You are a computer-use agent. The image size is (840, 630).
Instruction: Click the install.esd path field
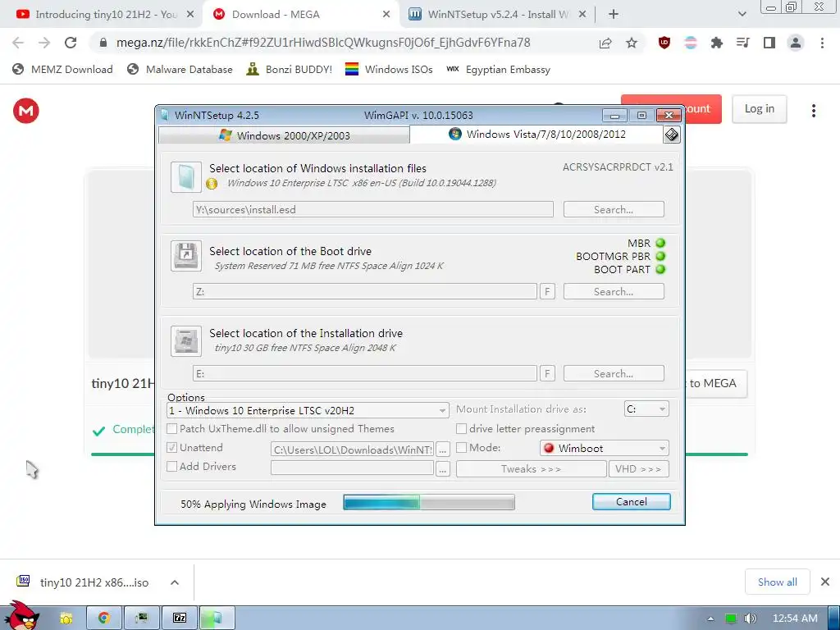373,209
